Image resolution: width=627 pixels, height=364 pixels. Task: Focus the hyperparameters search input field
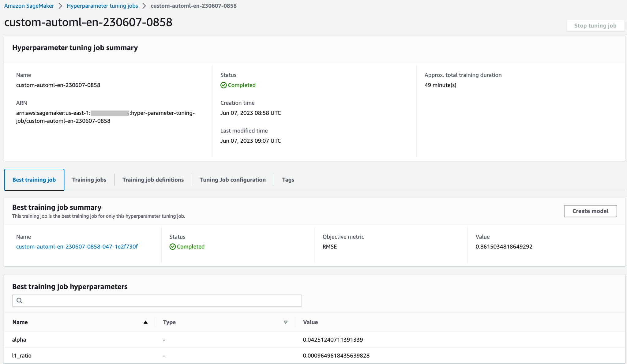tap(159, 300)
